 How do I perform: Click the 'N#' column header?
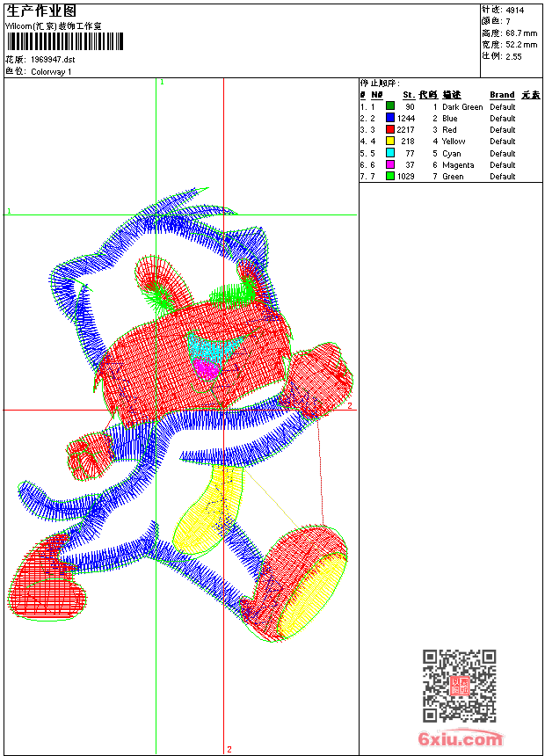pos(377,95)
